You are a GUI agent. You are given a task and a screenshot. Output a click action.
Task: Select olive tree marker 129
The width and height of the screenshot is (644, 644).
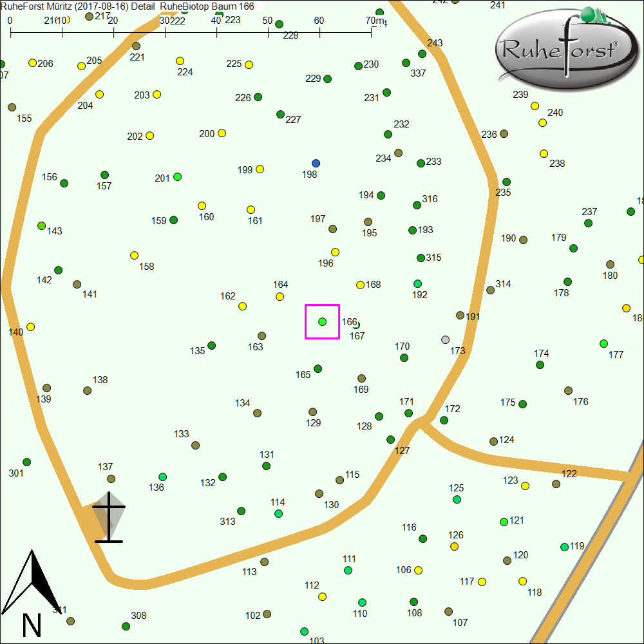(x=312, y=412)
